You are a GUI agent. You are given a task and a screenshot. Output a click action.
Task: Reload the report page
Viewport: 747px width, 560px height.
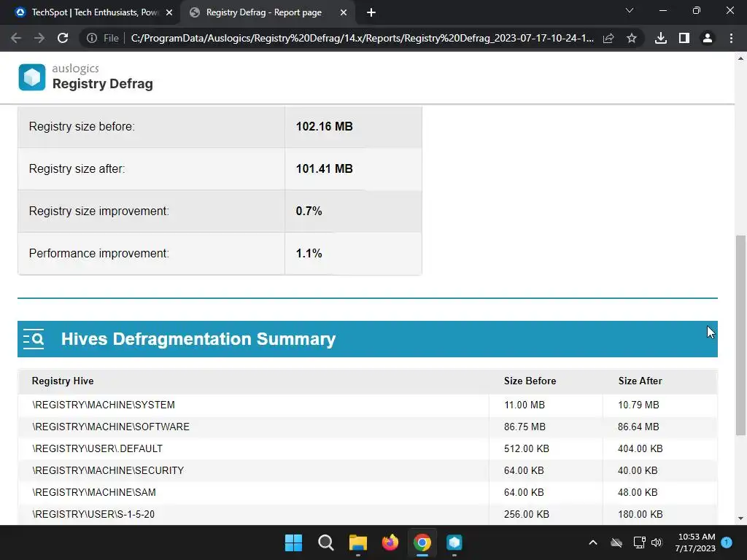click(63, 38)
